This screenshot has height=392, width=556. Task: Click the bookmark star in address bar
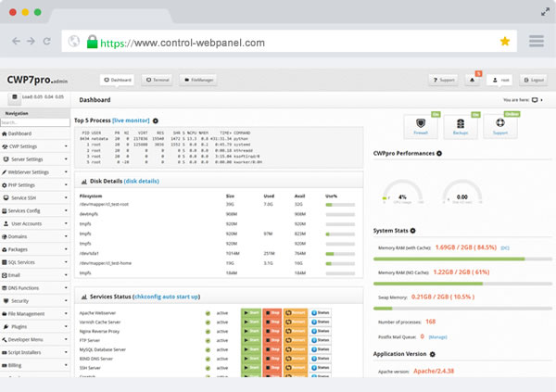(504, 42)
